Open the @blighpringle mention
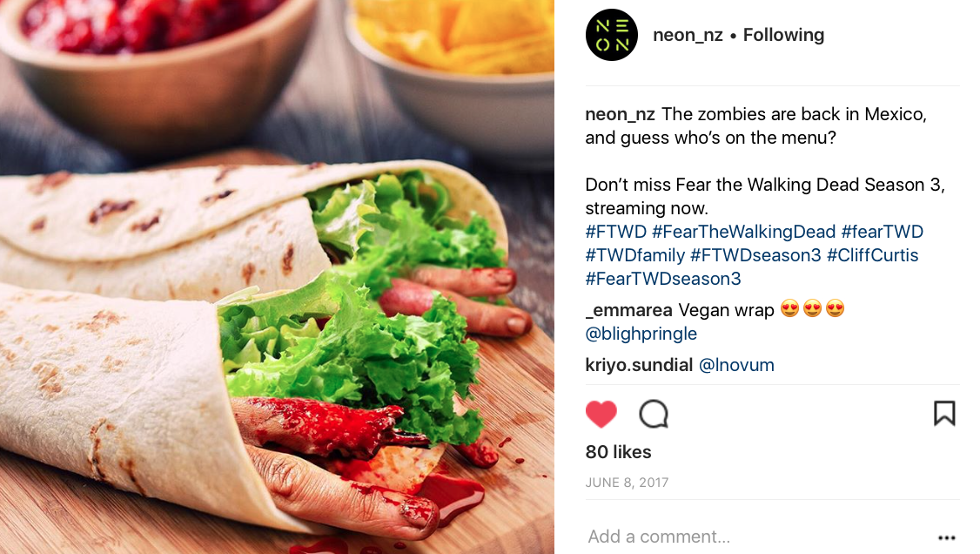The height and width of the screenshot is (554, 980). coord(641,334)
